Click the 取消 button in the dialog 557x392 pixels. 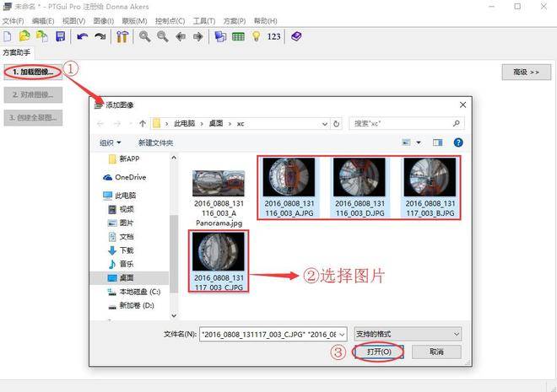coord(436,352)
